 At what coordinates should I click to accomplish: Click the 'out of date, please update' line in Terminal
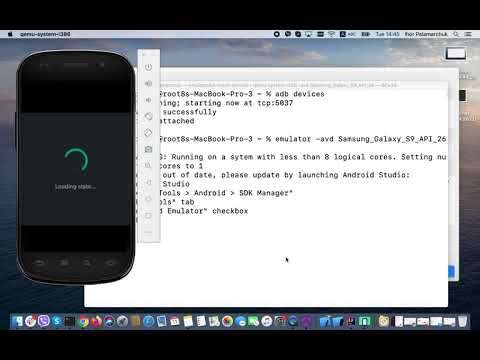click(x=286, y=175)
